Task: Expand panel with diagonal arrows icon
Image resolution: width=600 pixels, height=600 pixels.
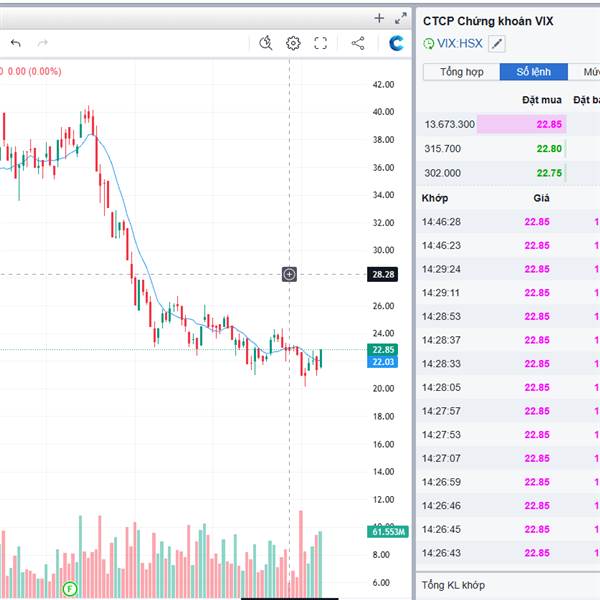Action: pos(401,18)
